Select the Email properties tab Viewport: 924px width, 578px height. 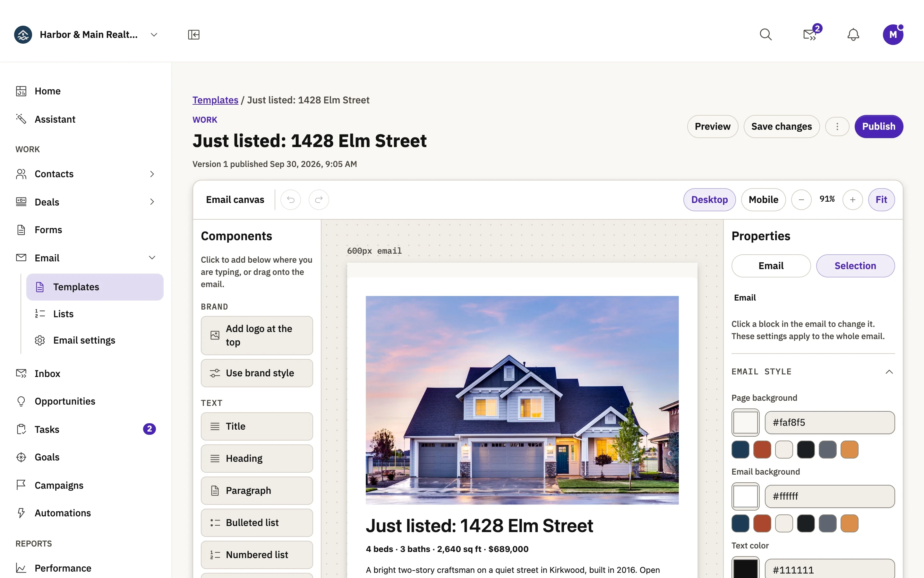771,266
